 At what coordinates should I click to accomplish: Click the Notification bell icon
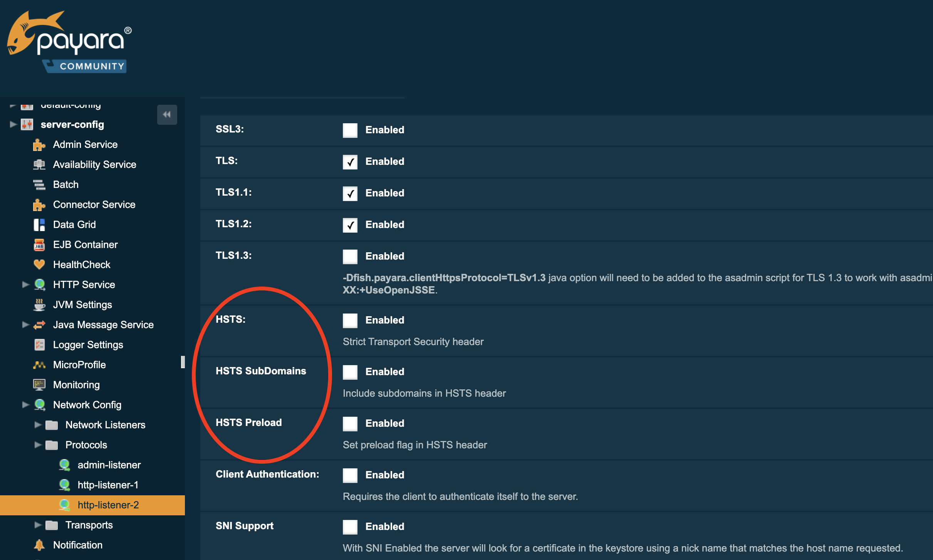click(39, 545)
